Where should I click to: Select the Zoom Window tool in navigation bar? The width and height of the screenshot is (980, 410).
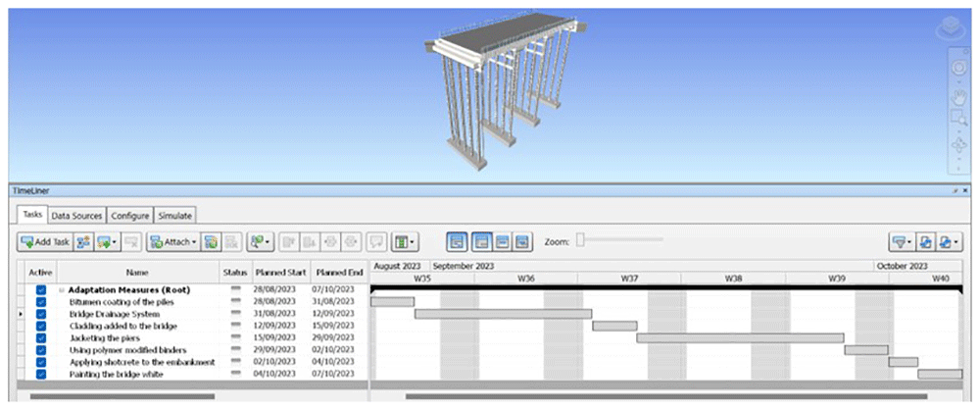[958, 118]
